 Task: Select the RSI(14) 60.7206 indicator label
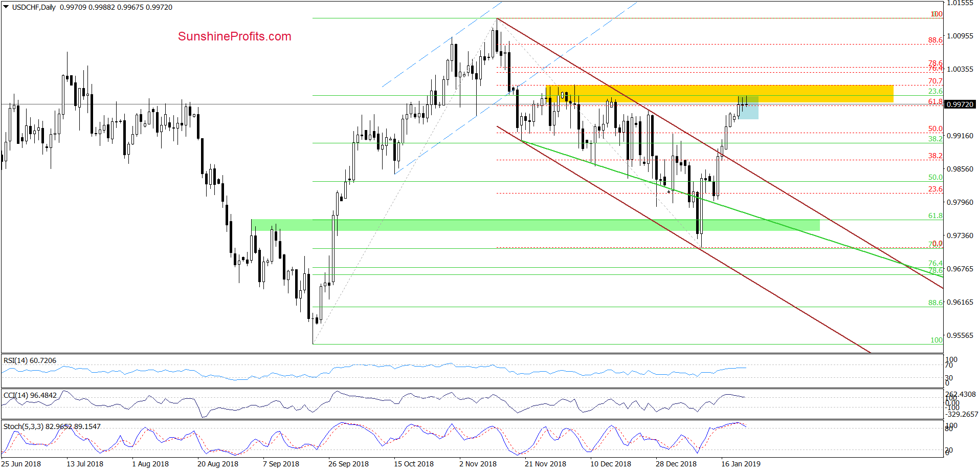point(30,360)
